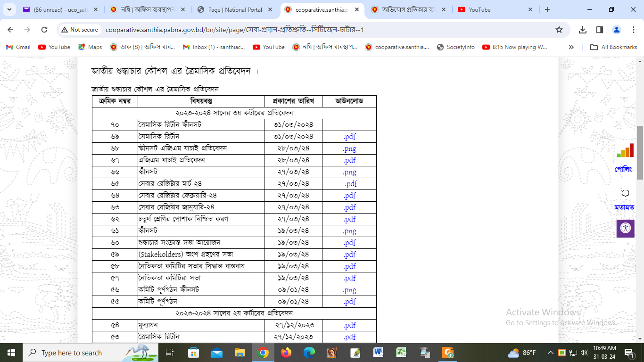
Task: Open the Chrome downloads icon
Action: click(x=583, y=30)
